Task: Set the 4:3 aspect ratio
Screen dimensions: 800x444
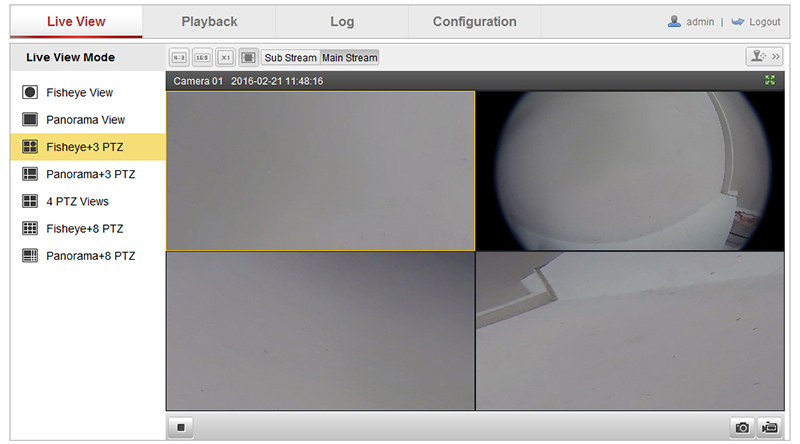Action: tap(178, 58)
